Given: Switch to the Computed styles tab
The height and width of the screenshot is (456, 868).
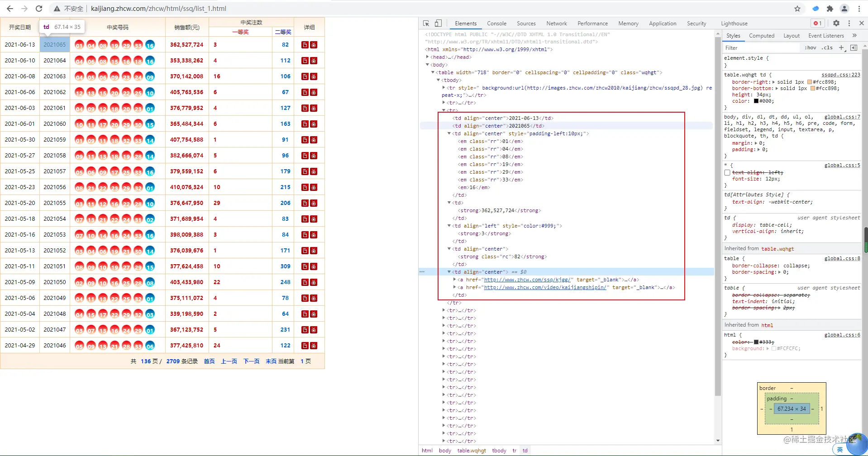Looking at the screenshot, I should (x=762, y=36).
